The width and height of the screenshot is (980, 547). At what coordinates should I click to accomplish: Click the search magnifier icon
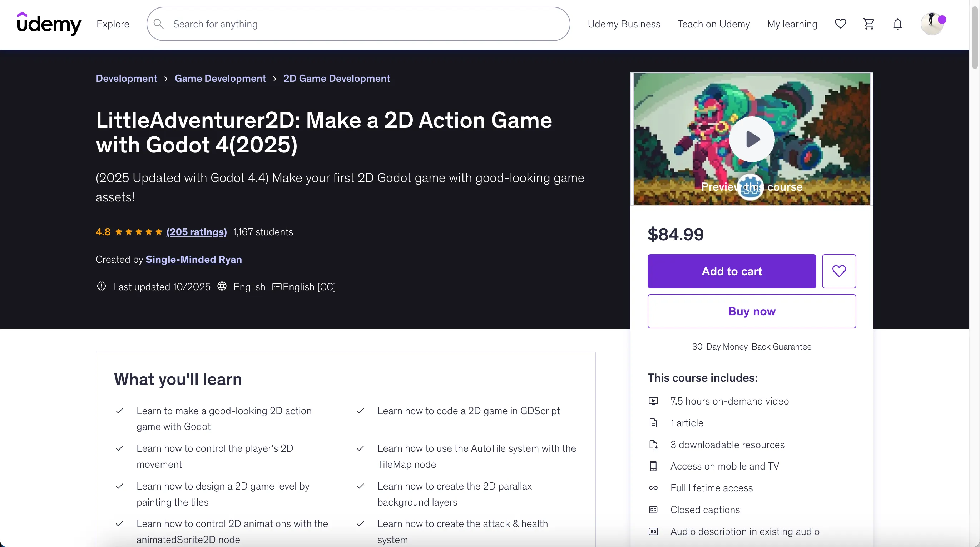pos(159,24)
